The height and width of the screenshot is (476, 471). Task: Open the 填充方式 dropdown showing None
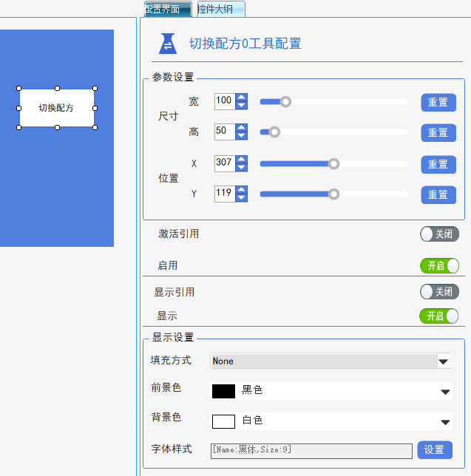pyautogui.click(x=330, y=361)
